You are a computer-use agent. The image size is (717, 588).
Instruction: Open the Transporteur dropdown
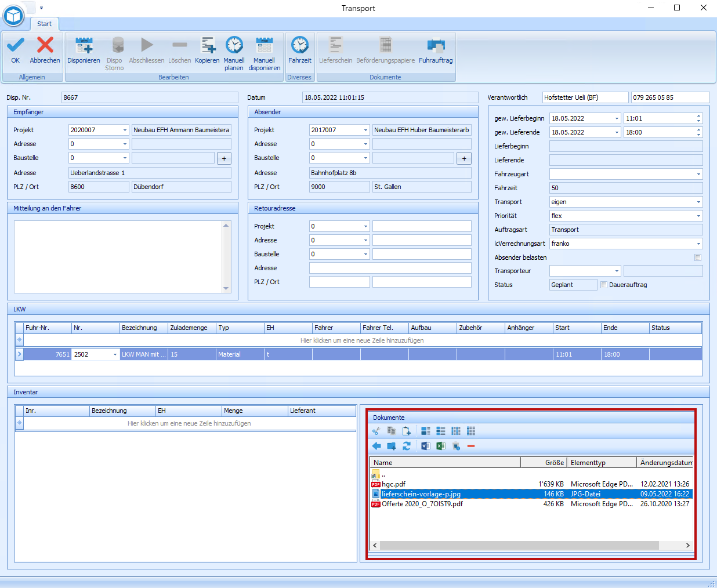pyautogui.click(x=617, y=271)
